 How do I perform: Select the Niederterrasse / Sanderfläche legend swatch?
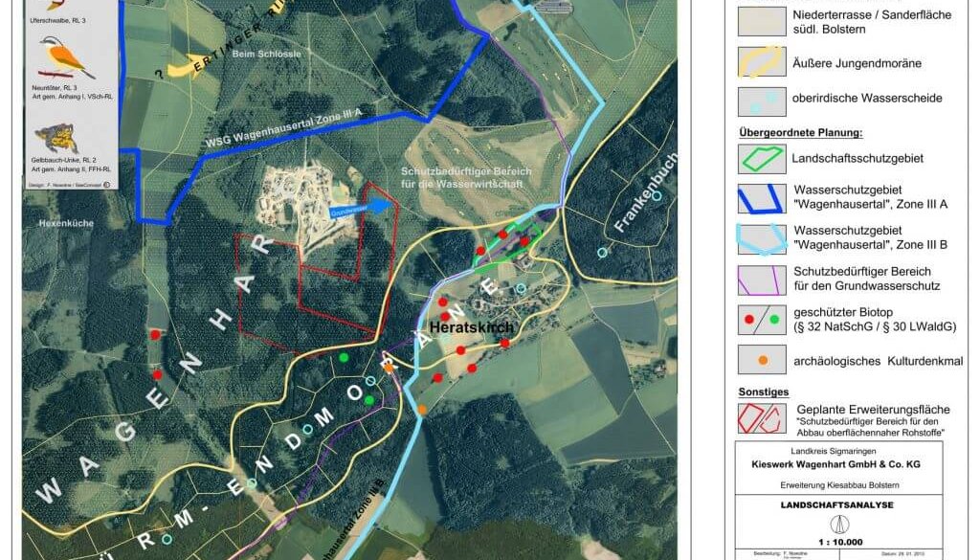[761, 22]
